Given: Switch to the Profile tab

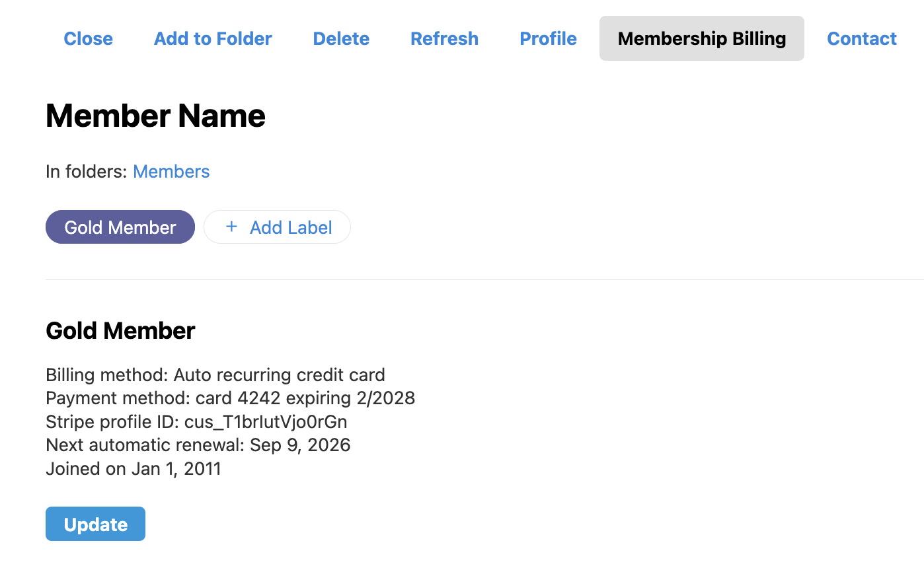Looking at the screenshot, I should pos(548,39).
